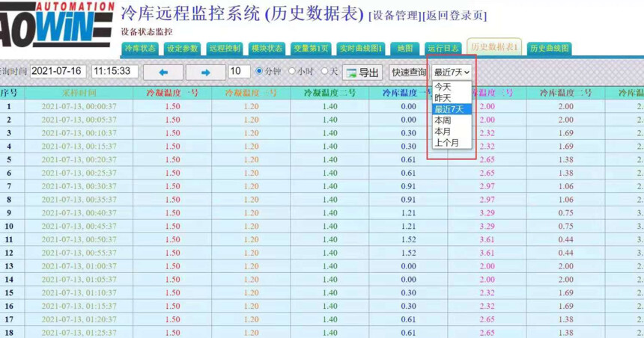Click the 2.97 value in row 7

click(x=487, y=186)
